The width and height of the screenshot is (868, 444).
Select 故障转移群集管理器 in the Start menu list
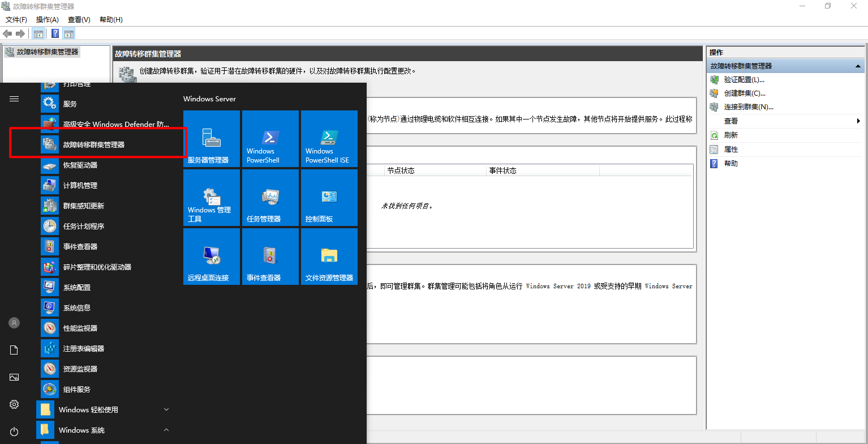94,144
